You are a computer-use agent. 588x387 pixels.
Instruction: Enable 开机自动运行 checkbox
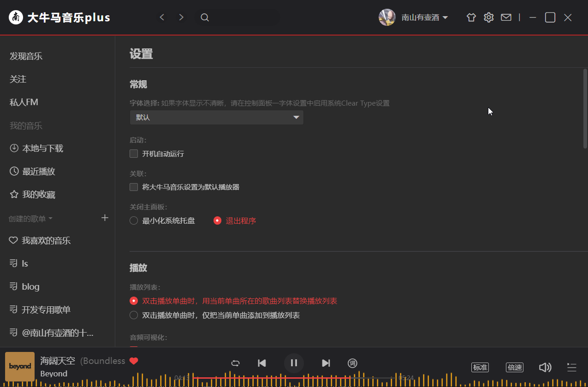tap(134, 154)
